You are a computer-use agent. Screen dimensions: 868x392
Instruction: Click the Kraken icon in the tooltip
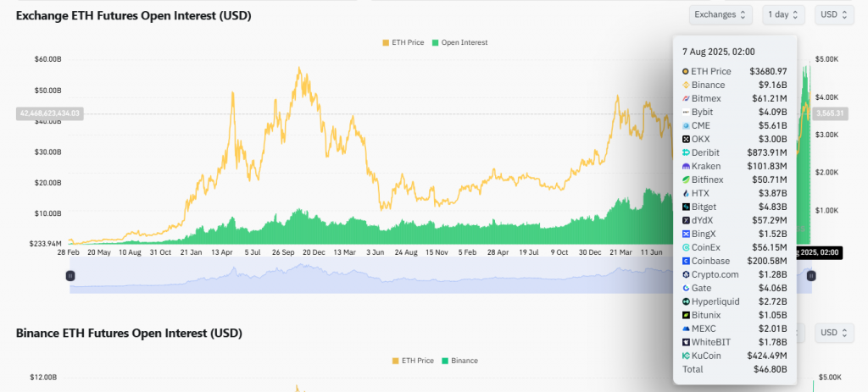(x=685, y=166)
